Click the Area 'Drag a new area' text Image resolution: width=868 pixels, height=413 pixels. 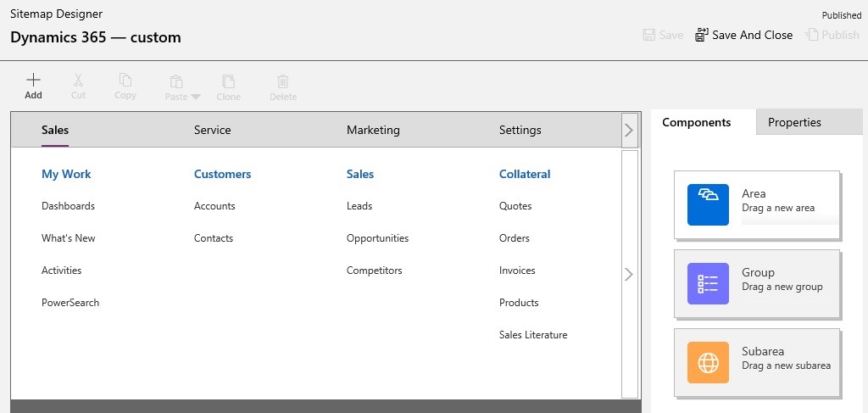pyautogui.click(x=778, y=208)
